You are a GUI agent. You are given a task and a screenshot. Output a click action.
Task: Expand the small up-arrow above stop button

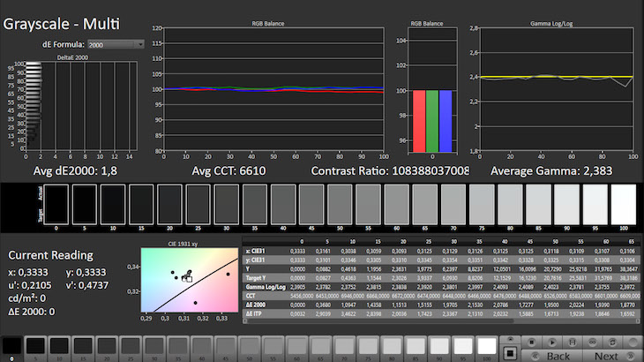[510, 340]
